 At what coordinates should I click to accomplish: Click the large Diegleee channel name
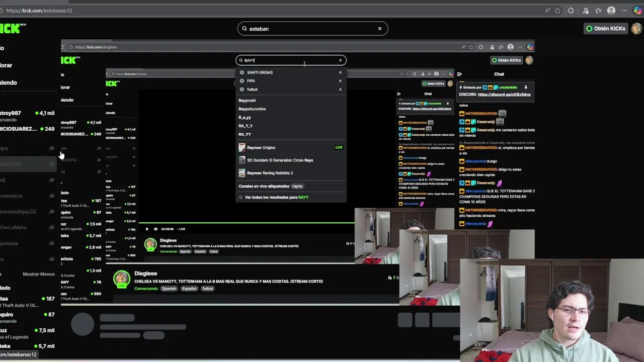click(x=145, y=274)
